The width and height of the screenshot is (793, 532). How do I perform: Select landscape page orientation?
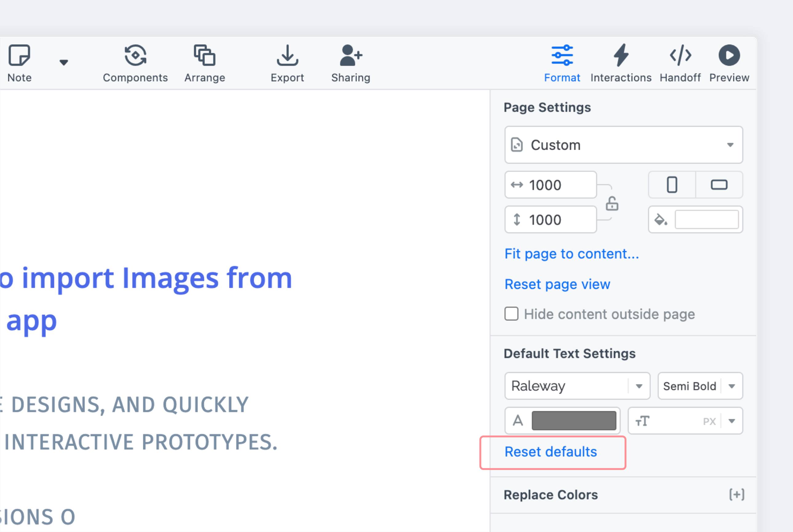(719, 185)
